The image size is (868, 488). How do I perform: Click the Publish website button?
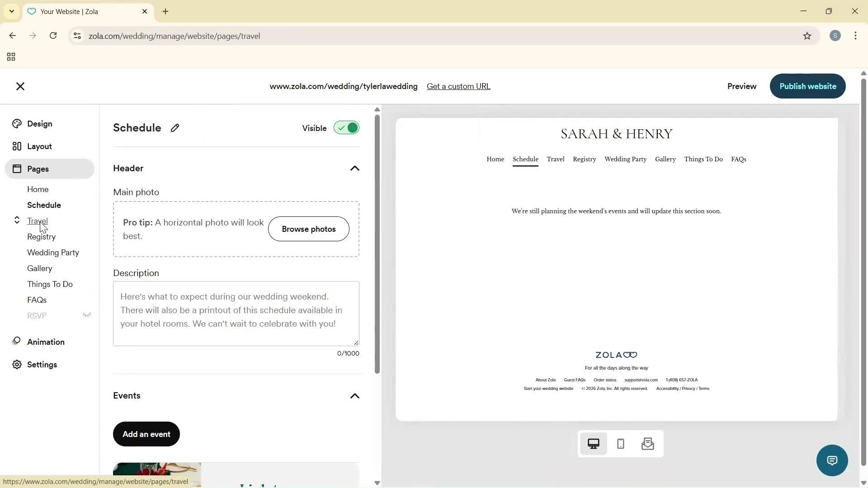click(807, 86)
